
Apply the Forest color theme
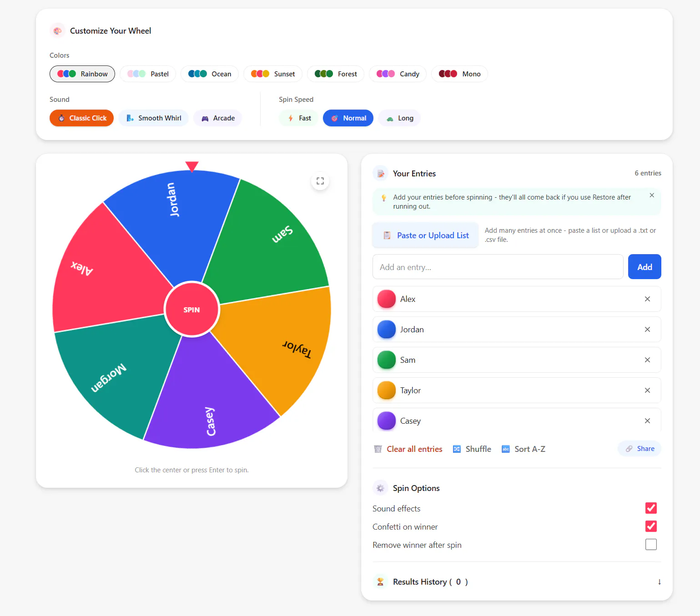coord(336,74)
